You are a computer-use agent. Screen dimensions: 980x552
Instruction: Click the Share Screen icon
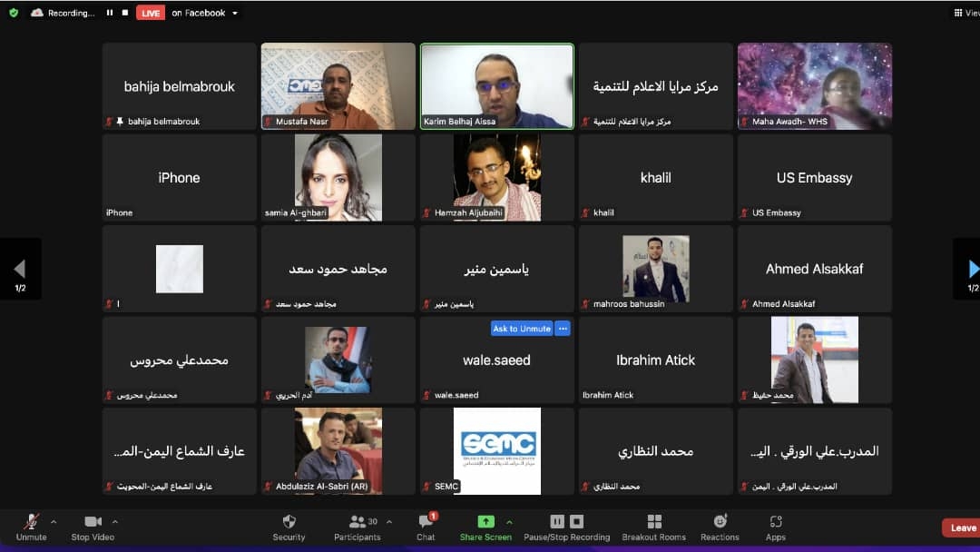(x=485, y=522)
